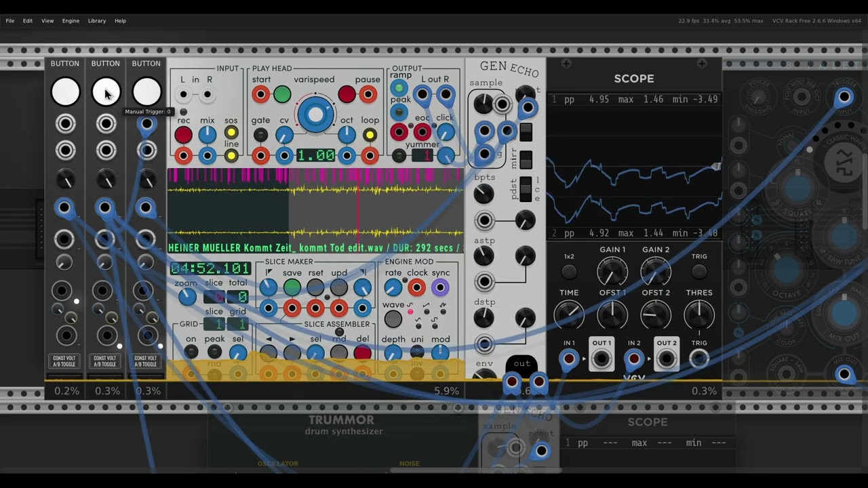The height and width of the screenshot is (488, 868).
Task: Click the blue mix knob in INPUT
Action: tap(208, 135)
